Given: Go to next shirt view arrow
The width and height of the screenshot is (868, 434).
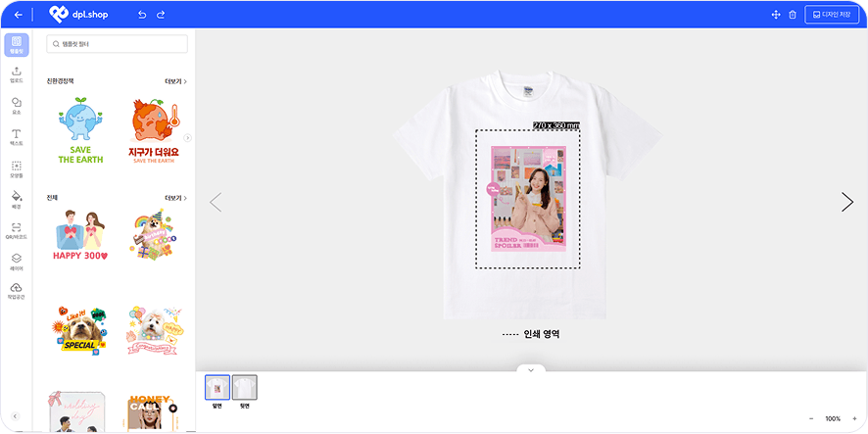Looking at the screenshot, I should 847,202.
